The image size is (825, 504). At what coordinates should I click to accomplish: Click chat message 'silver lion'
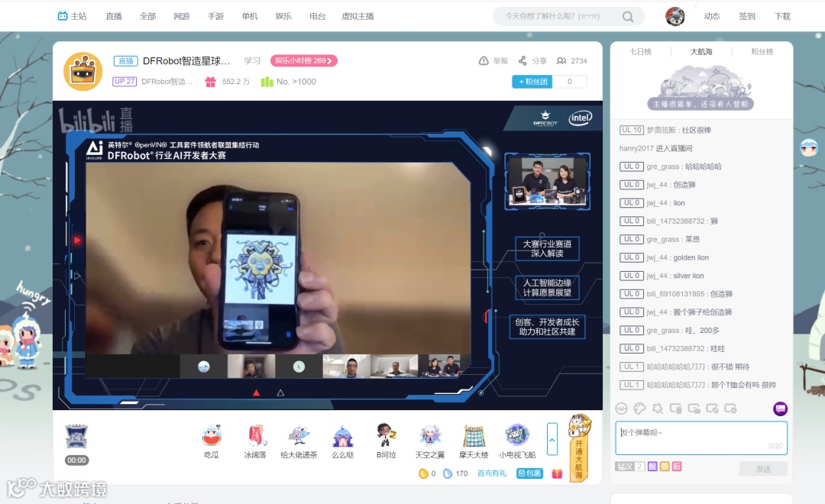688,276
